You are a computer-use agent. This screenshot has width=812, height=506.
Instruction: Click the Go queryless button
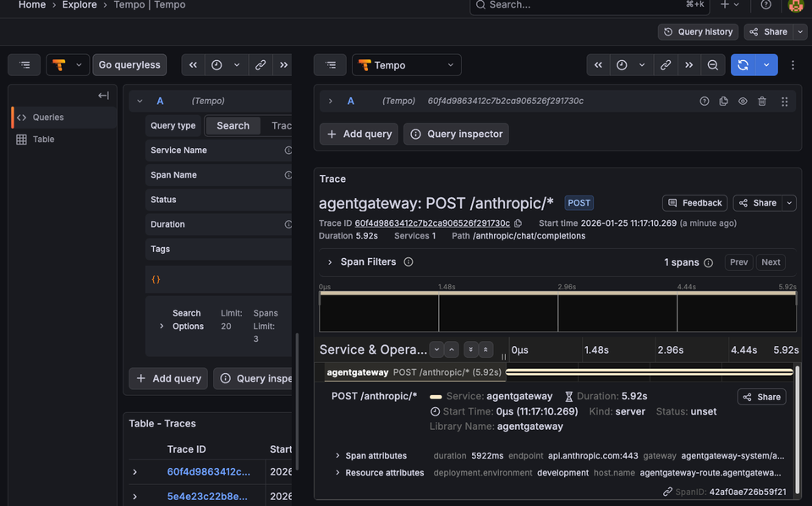(x=129, y=64)
